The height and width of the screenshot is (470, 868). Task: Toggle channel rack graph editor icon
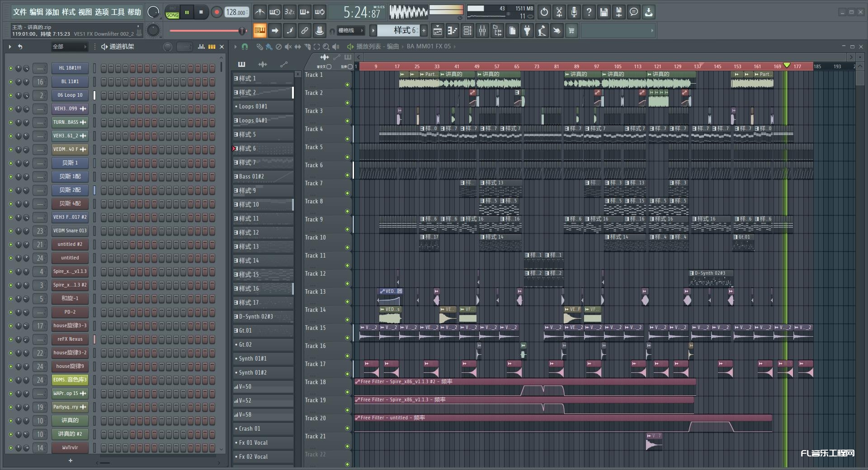coord(202,47)
